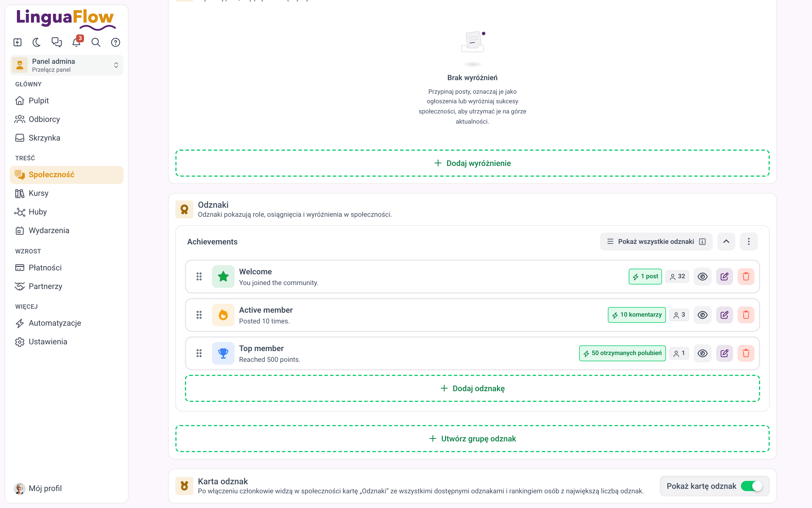This screenshot has width=812, height=508.
Task: Open the help question mark icon
Action: [x=115, y=42]
